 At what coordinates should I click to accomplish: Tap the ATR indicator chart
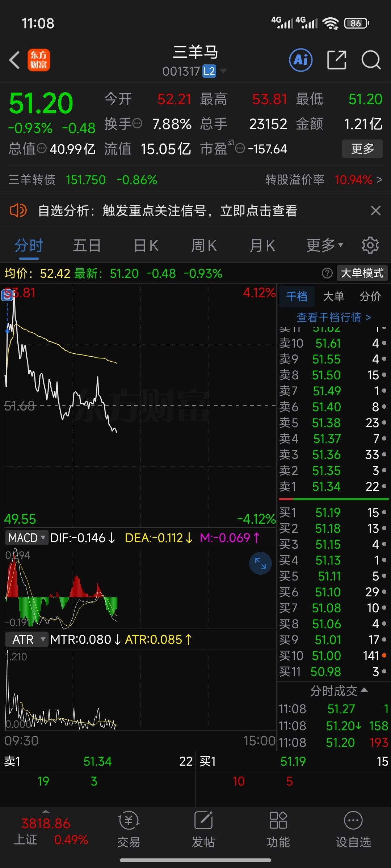pyautogui.click(x=140, y=690)
